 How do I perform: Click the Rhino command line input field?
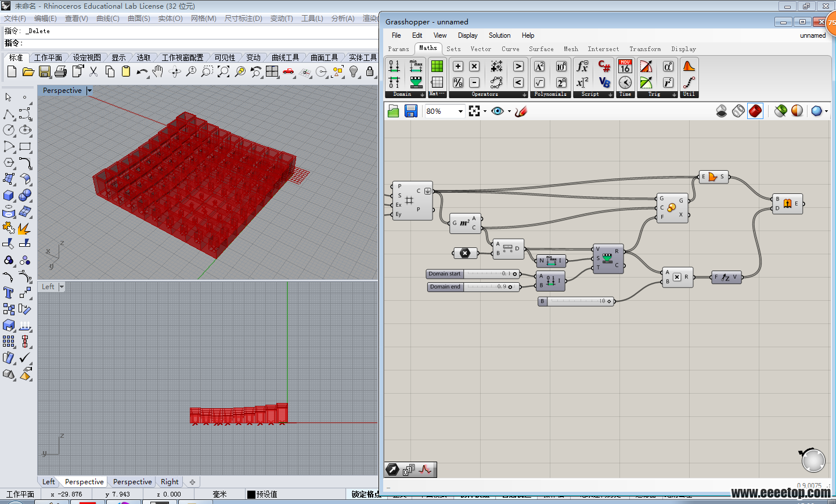200,43
